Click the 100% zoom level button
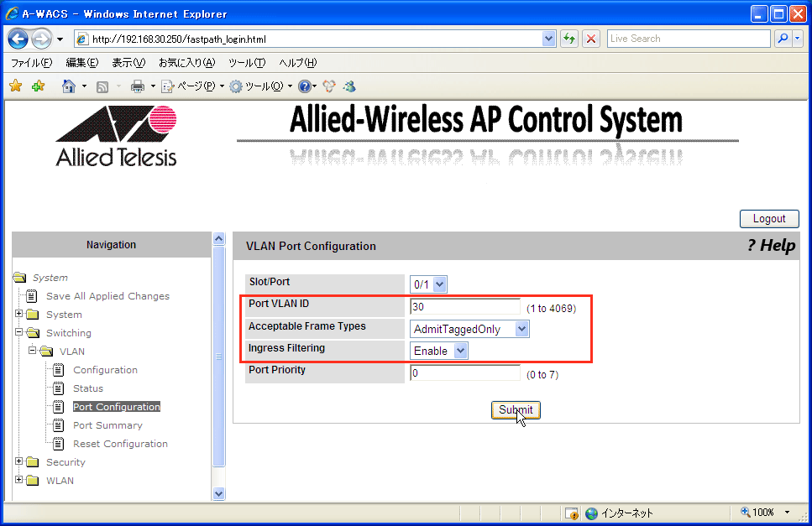Image resolution: width=812 pixels, height=526 pixels. click(757, 512)
